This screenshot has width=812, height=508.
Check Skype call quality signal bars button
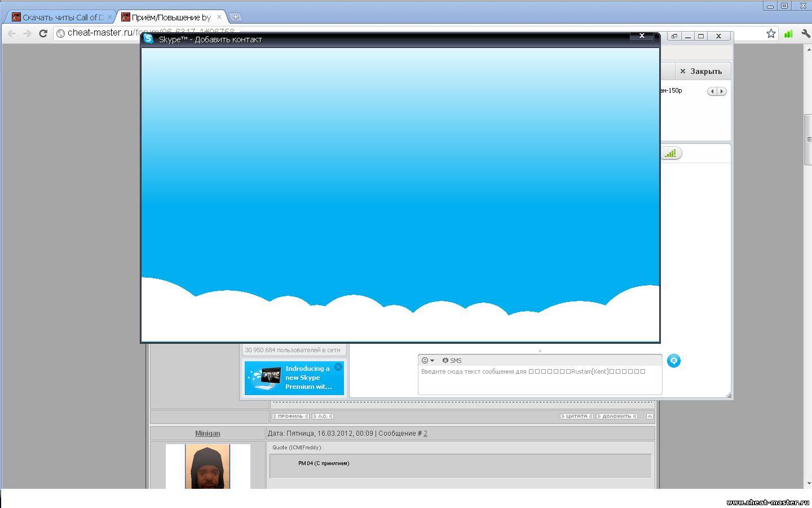tap(670, 154)
